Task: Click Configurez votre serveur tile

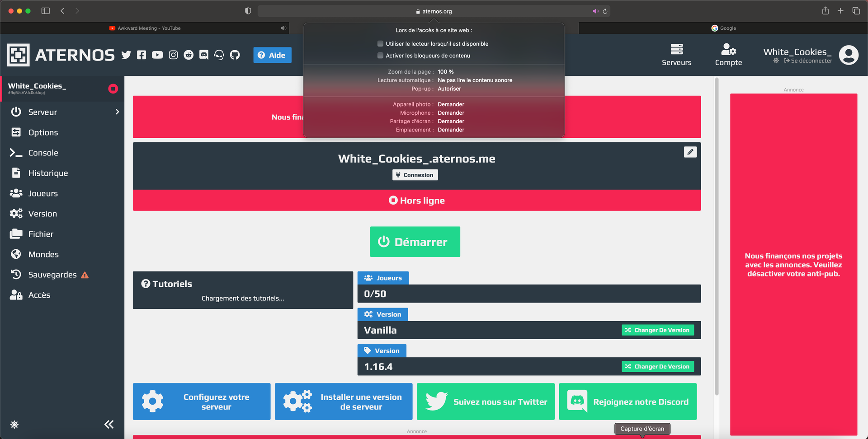Action: (x=202, y=402)
